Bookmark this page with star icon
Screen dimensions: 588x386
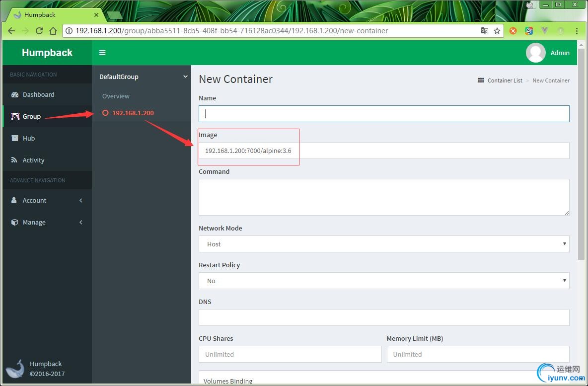[497, 31]
